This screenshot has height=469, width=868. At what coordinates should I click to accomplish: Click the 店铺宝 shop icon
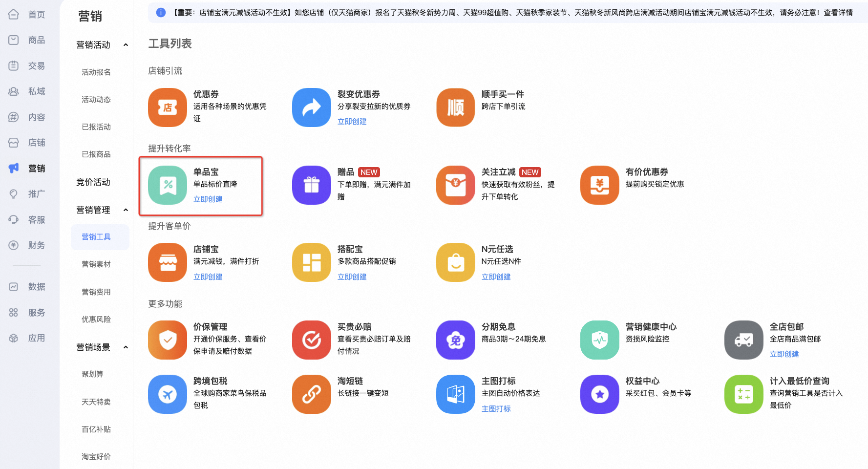point(168,262)
